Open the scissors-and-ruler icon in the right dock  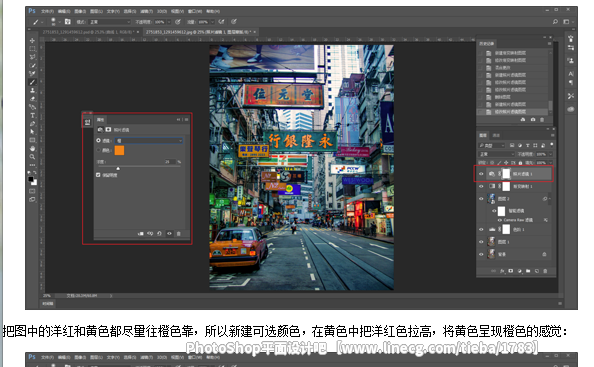tap(571, 96)
